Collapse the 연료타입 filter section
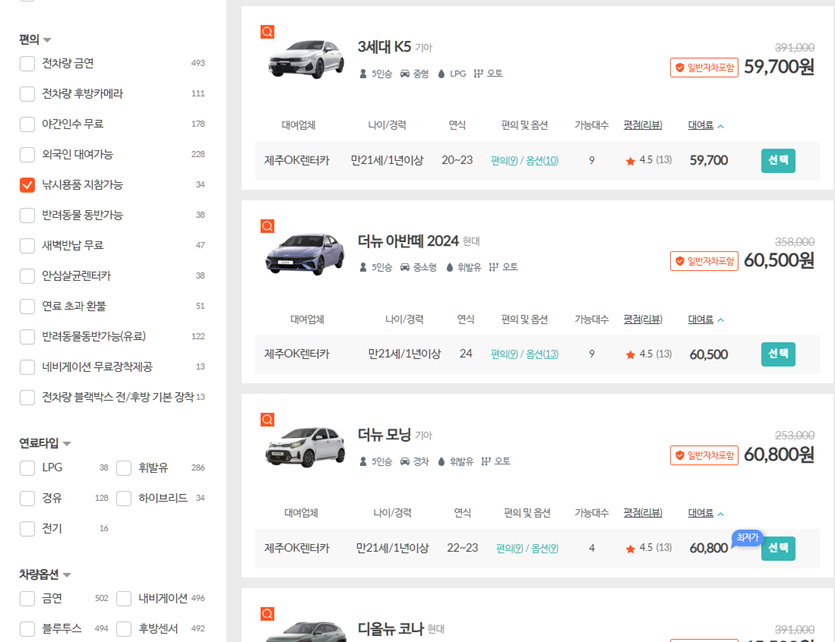 (45, 443)
